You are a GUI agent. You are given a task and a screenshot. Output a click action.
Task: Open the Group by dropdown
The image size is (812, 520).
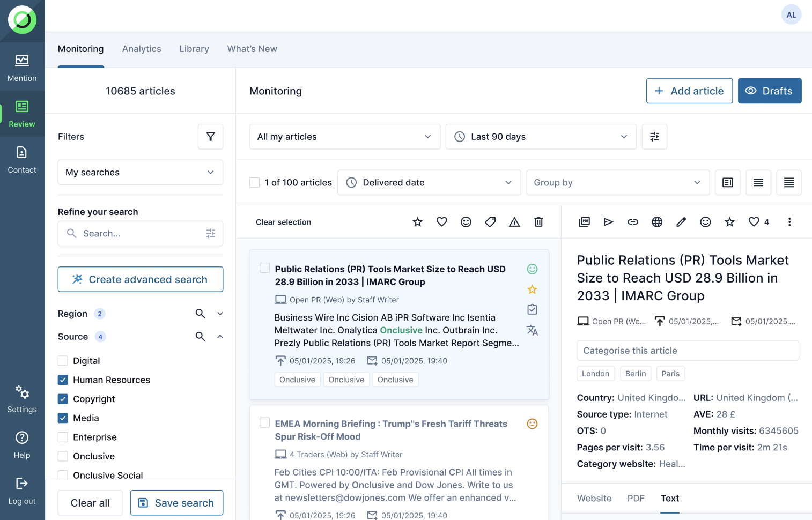pos(617,183)
